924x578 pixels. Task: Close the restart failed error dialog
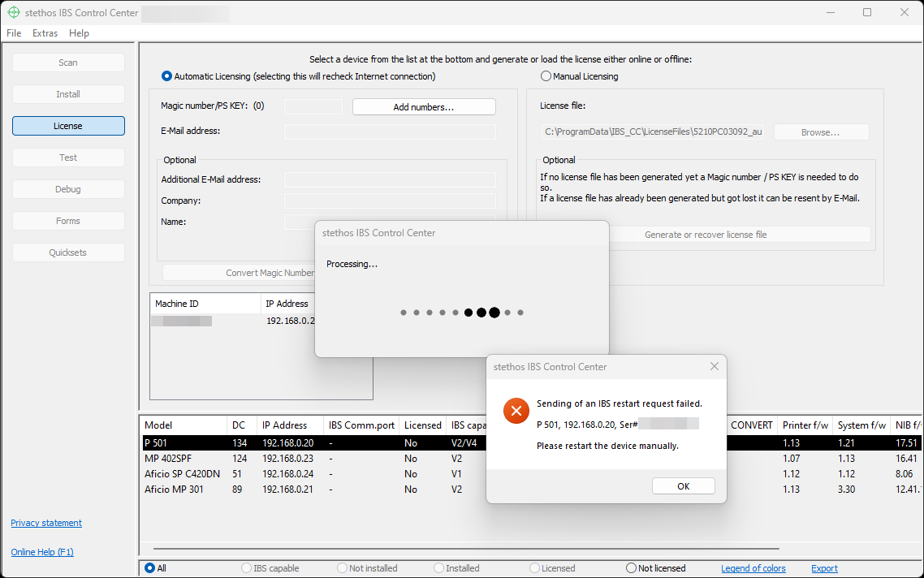tap(714, 367)
